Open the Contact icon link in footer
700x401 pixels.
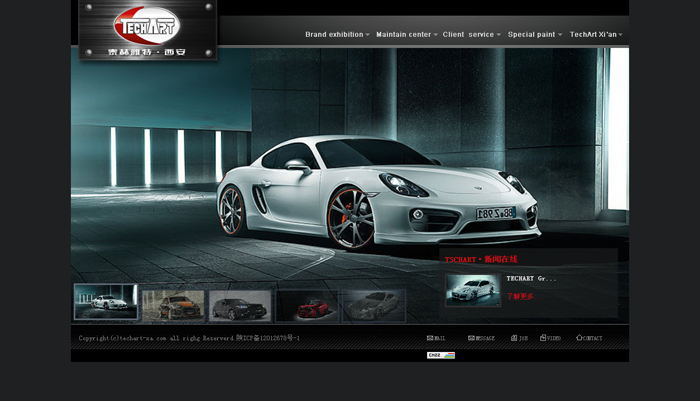coord(589,338)
